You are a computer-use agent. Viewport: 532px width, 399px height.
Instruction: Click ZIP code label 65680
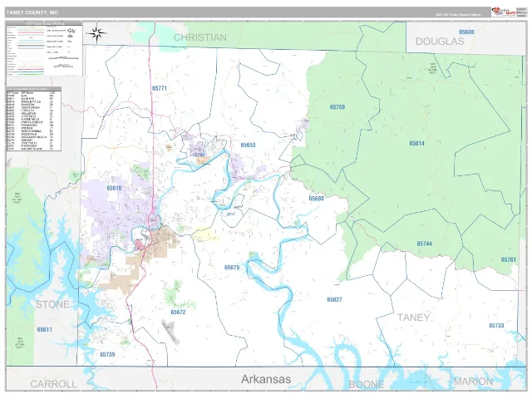pos(316,199)
